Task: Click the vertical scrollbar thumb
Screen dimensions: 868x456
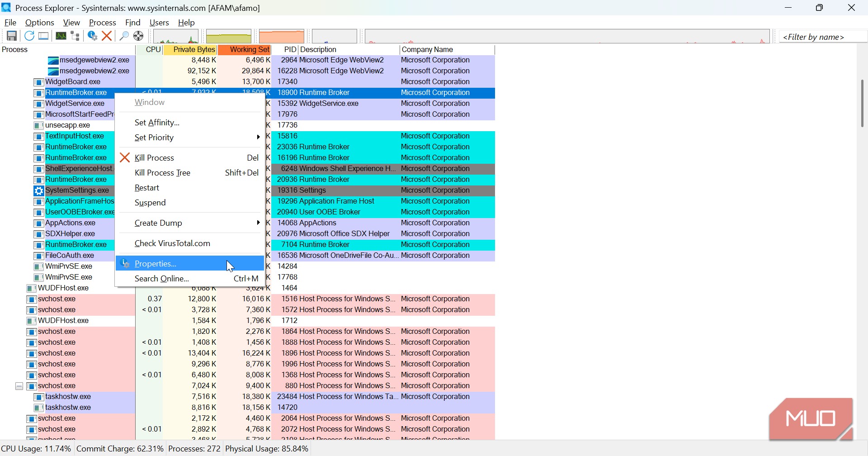Action: click(x=862, y=103)
